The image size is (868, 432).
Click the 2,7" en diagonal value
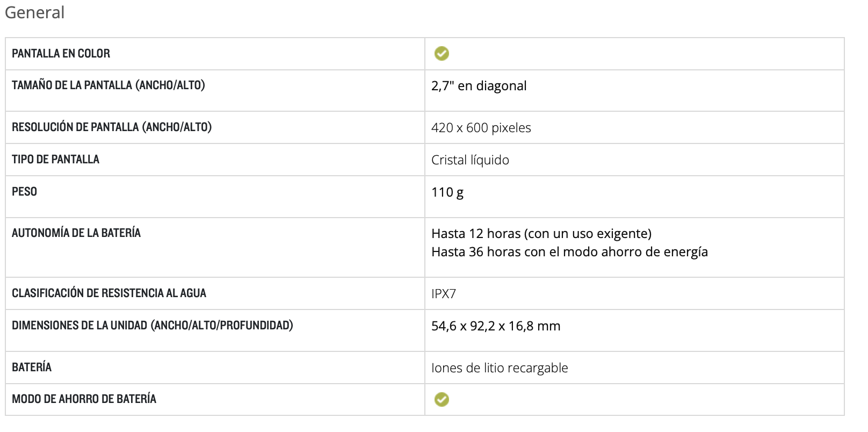pos(479,86)
